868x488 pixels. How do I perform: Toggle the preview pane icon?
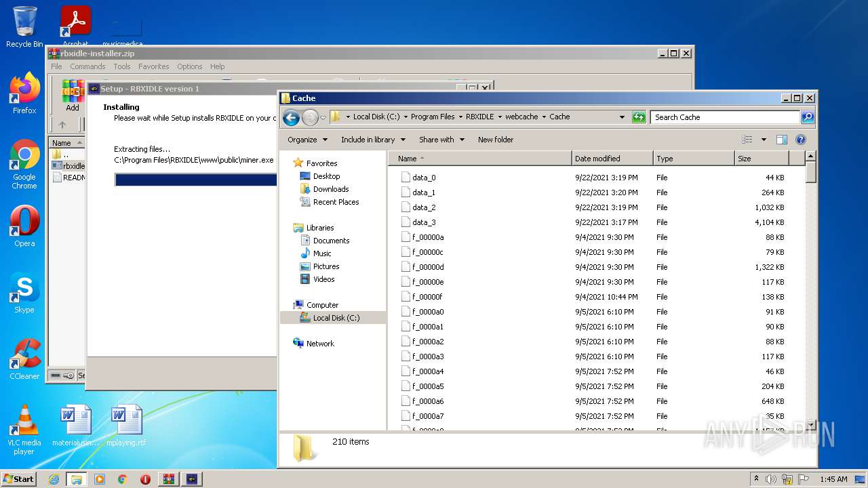click(x=781, y=140)
